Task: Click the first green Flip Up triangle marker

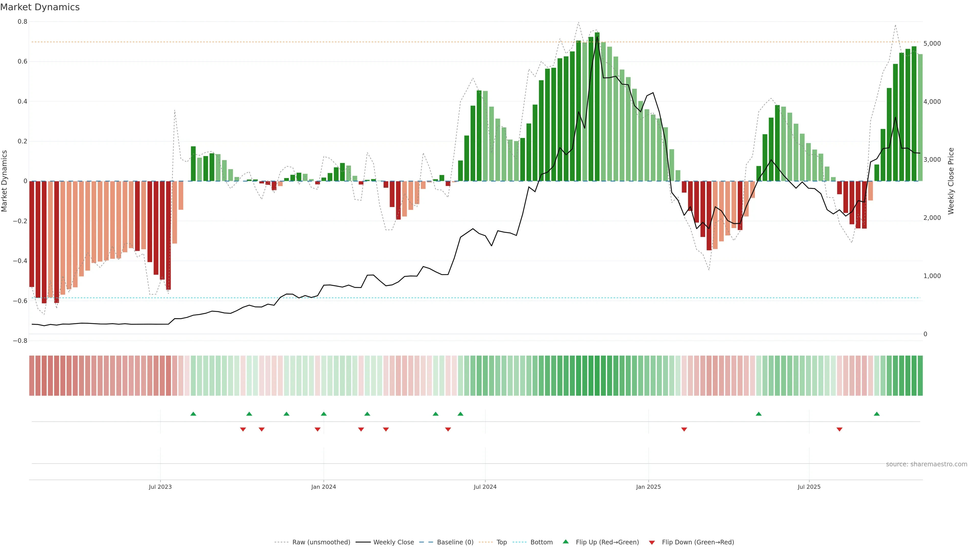Action: click(x=193, y=414)
